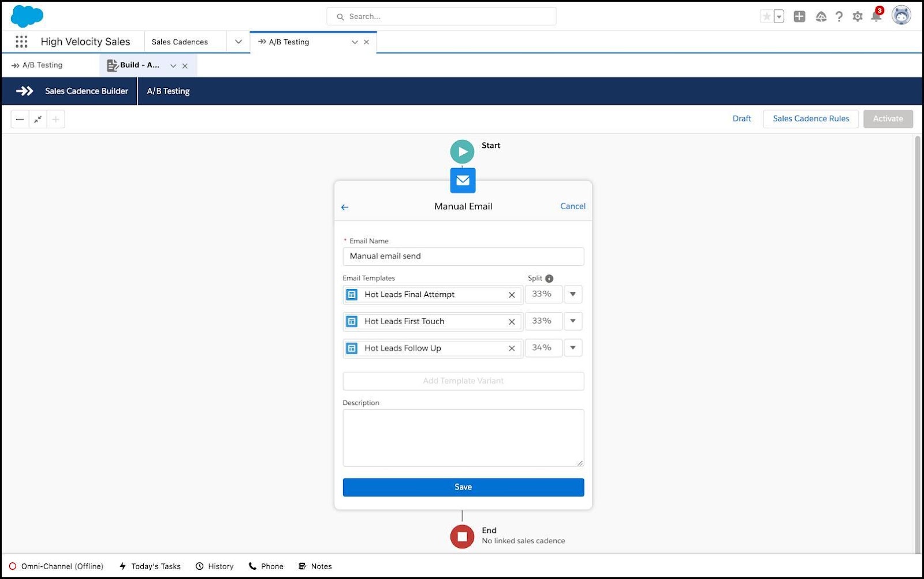The width and height of the screenshot is (924, 579).
Task: Open the Help question mark icon
Action: point(839,17)
